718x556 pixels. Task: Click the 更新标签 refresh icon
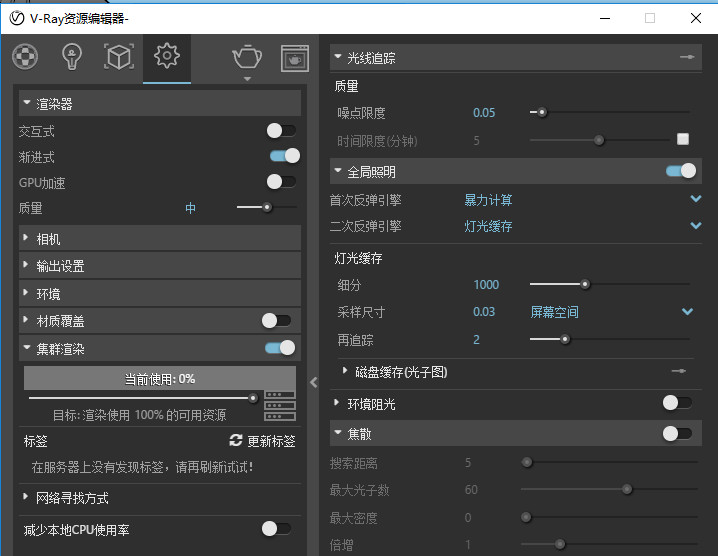point(236,441)
